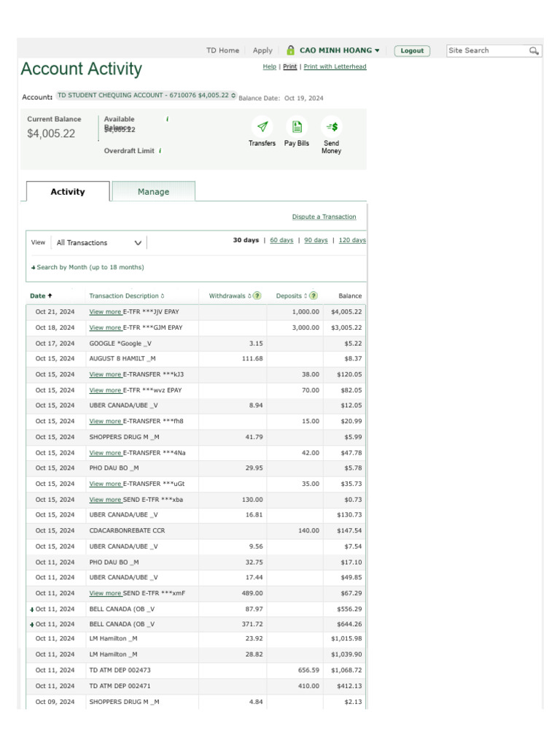Open the Transfers icon

click(262, 126)
